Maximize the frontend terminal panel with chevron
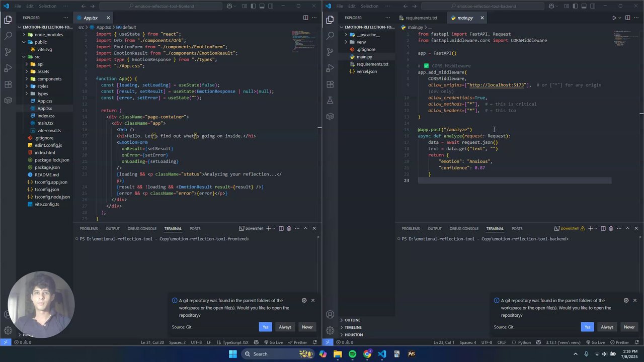644x362 pixels. [305, 228]
